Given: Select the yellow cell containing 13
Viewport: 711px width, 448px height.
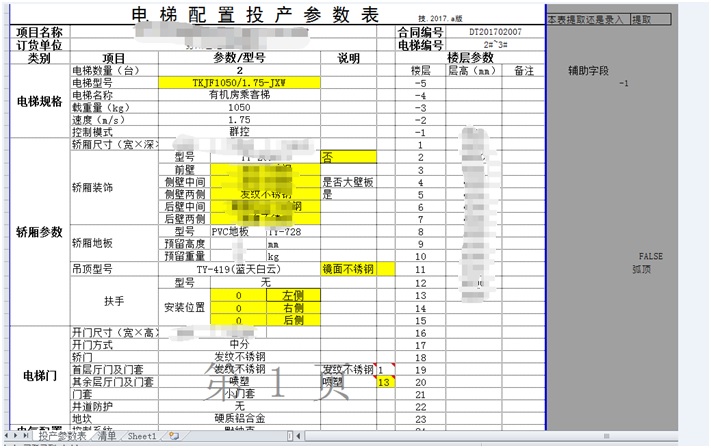Looking at the screenshot, I should coord(385,382).
